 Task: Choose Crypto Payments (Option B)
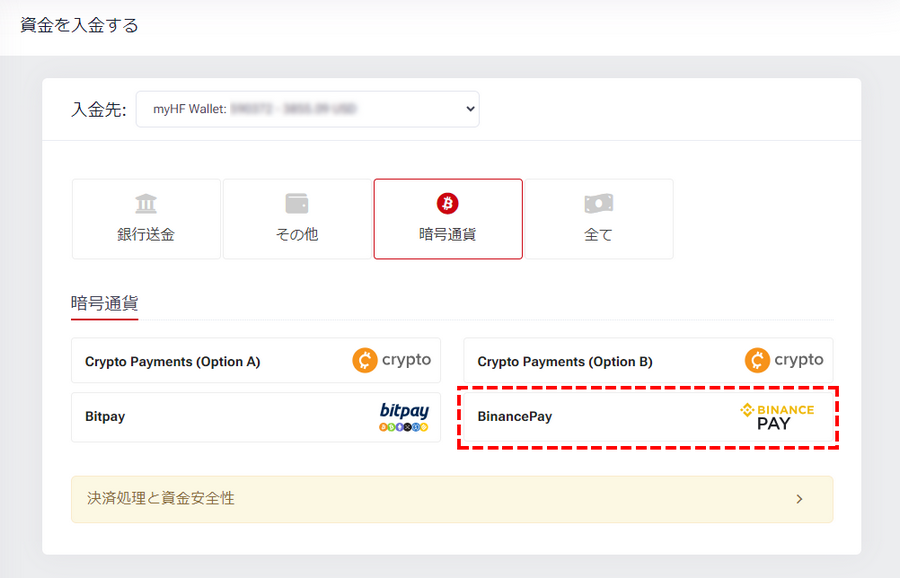[648, 360]
